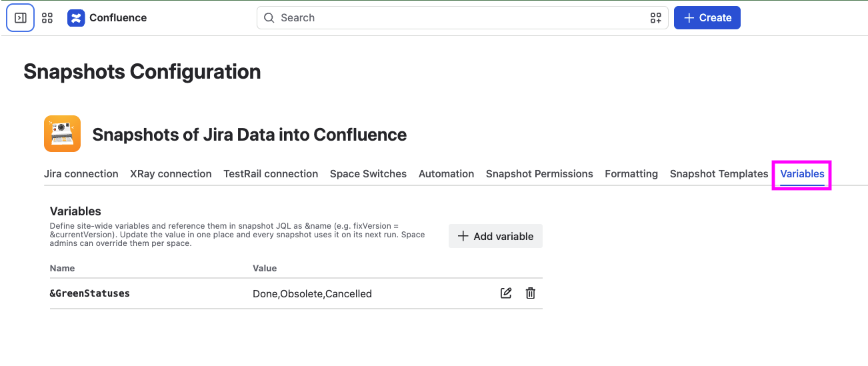Switch to the Automation tab
This screenshot has height=366, width=868.
click(446, 173)
